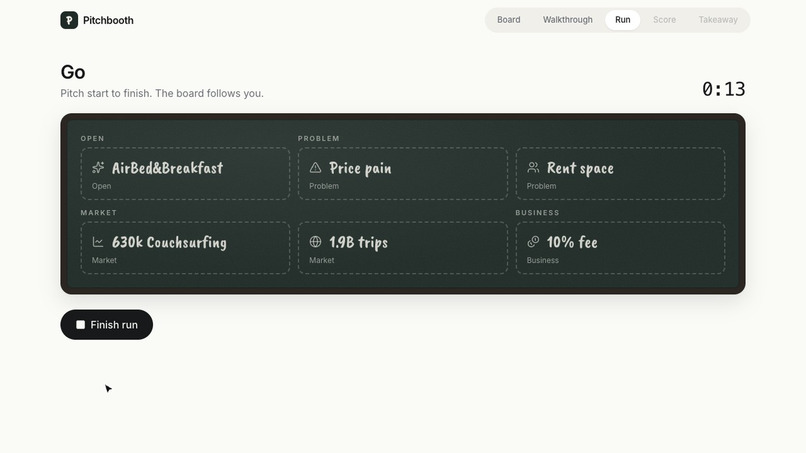Select the Price pain card title
Screen dimensions: 806x453
click(x=360, y=168)
